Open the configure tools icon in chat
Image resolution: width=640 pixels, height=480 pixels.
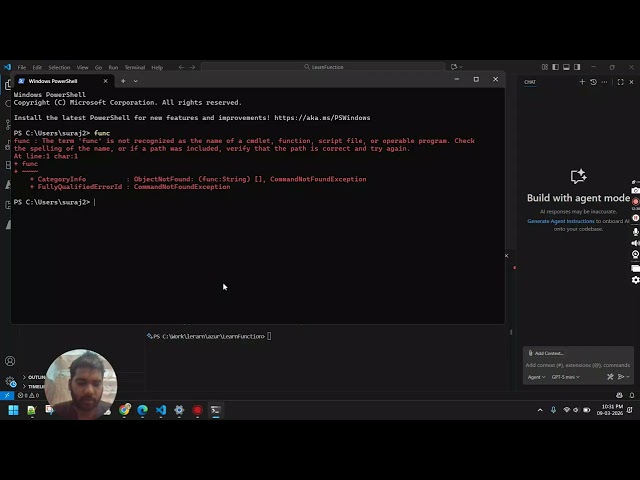610,377
